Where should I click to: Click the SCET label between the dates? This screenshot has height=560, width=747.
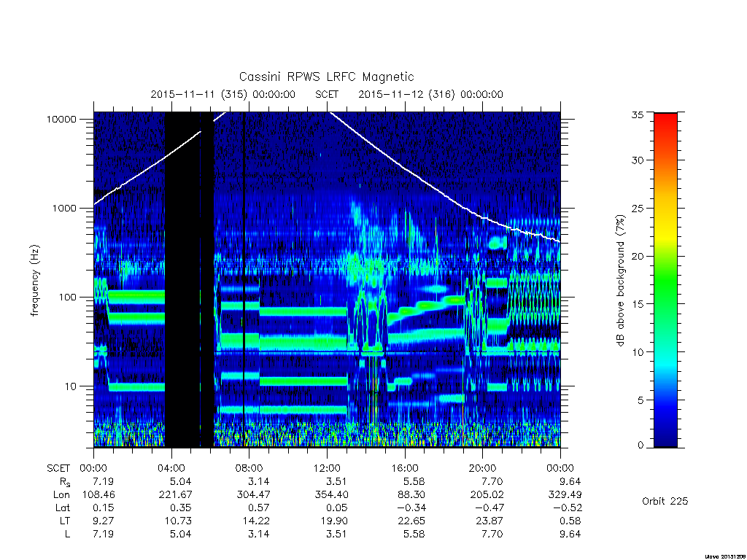327,94
